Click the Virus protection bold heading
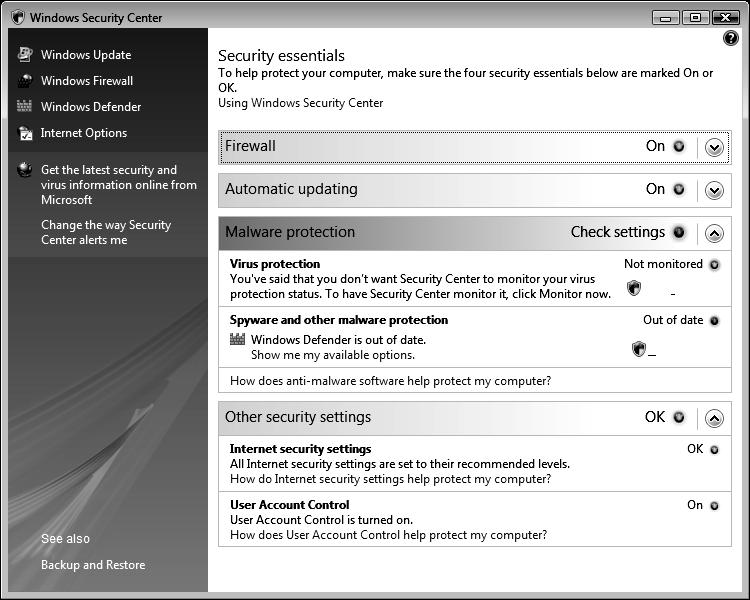Image resolution: width=750 pixels, height=600 pixels. [275, 264]
